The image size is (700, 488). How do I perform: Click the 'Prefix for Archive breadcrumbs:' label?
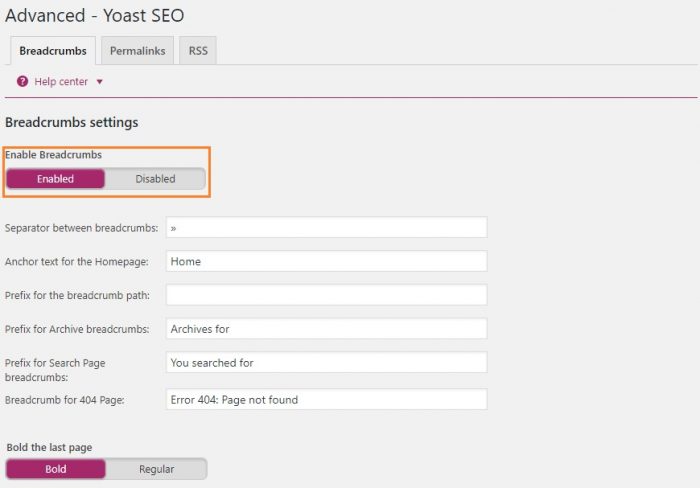[x=77, y=330]
